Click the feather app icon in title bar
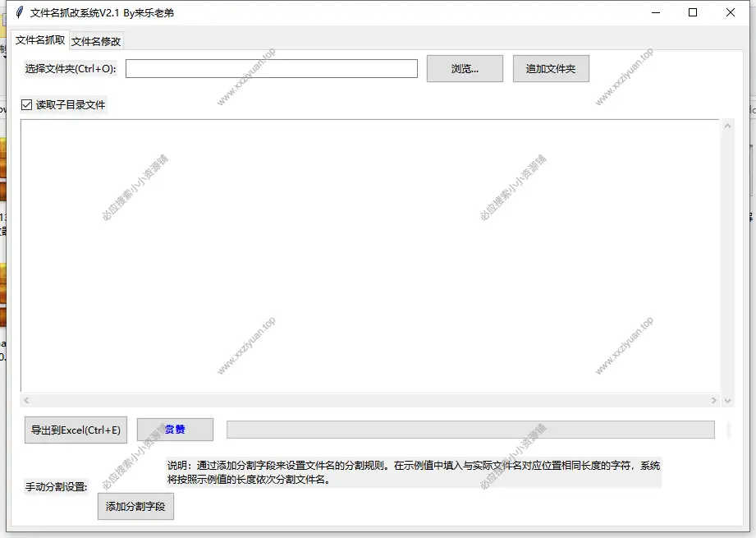 (17, 12)
